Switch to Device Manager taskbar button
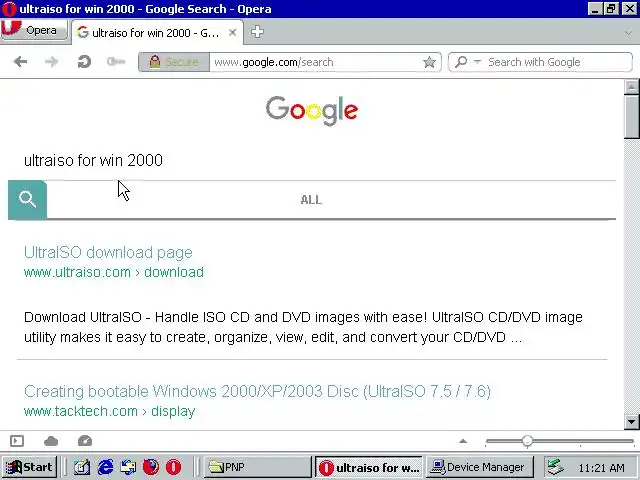The width and height of the screenshot is (640, 480). [x=480, y=467]
